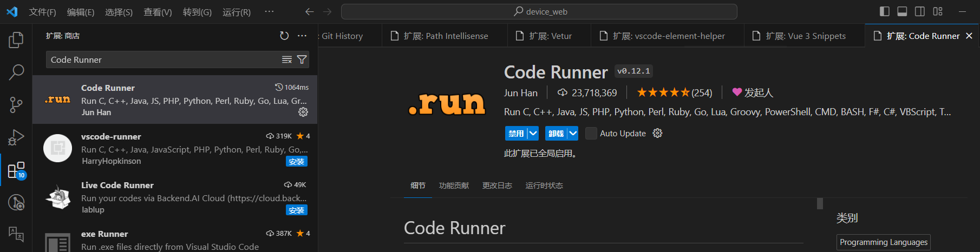Image resolution: width=980 pixels, height=252 pixels.
Task: Click the Programming Languages category tag
Action: (884, 242)
